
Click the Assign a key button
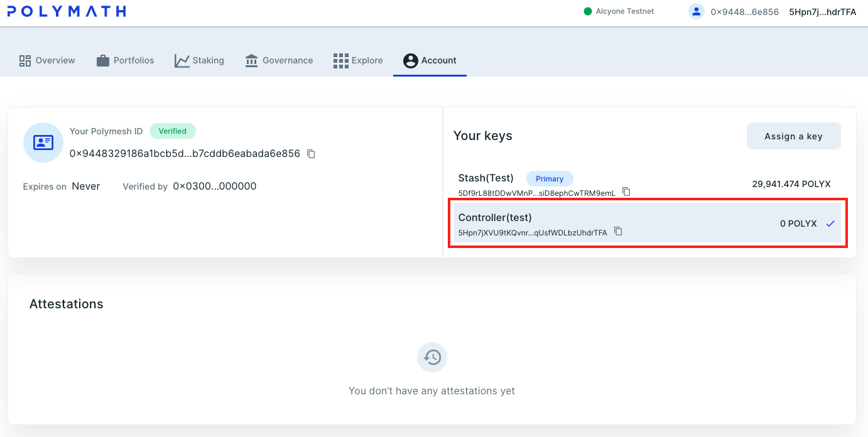(x=793, y=136)
